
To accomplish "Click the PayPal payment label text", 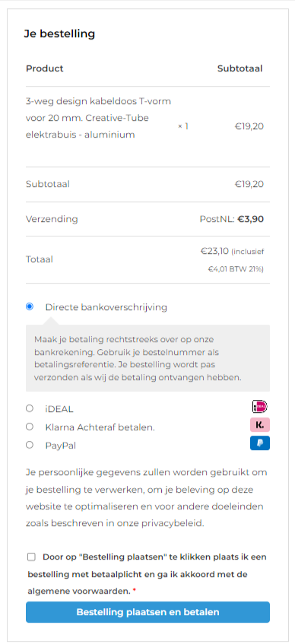I will 60,446.
